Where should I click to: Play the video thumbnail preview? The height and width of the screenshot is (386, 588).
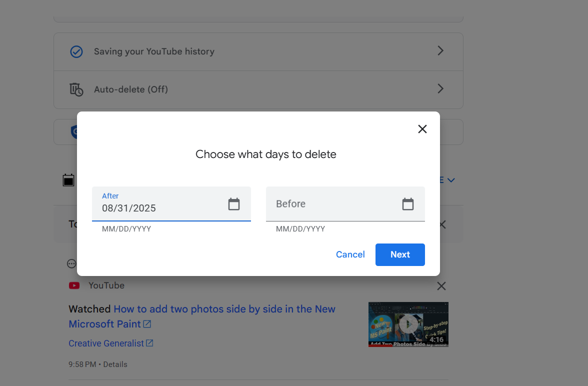click(x=408, y=324)
